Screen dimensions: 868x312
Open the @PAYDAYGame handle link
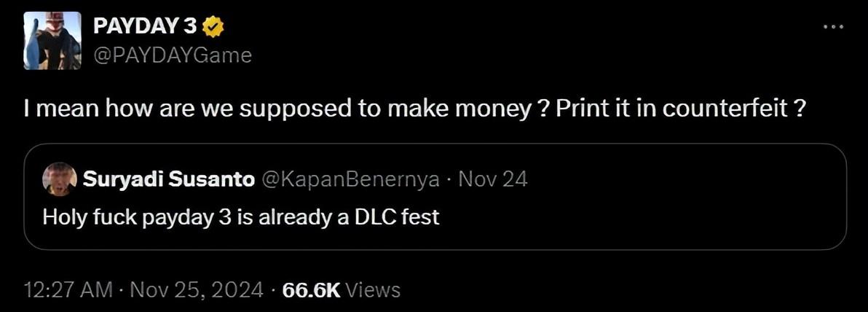pos(172,55)
